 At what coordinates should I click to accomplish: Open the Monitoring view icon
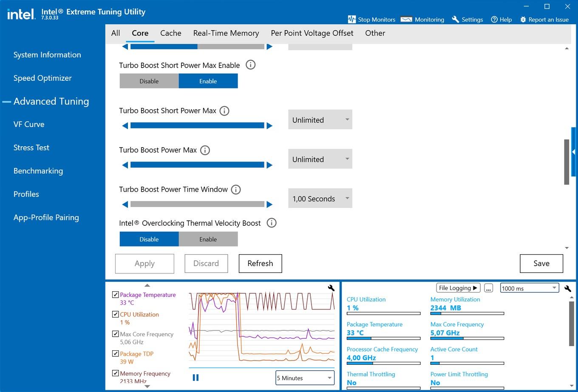pyautogui.click(x=406, y=20)
